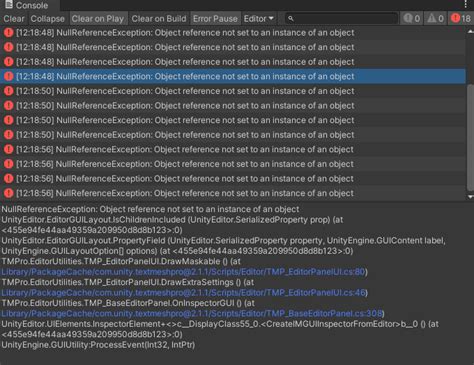Click the Console tab's log icon
The image size is (474, 365).
click(x=9, y=5)
